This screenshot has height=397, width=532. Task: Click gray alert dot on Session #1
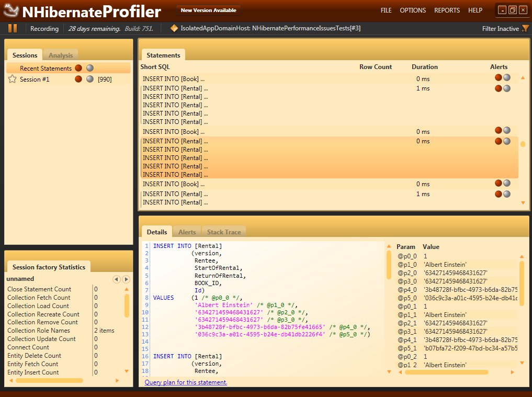[x=90, y=79]
